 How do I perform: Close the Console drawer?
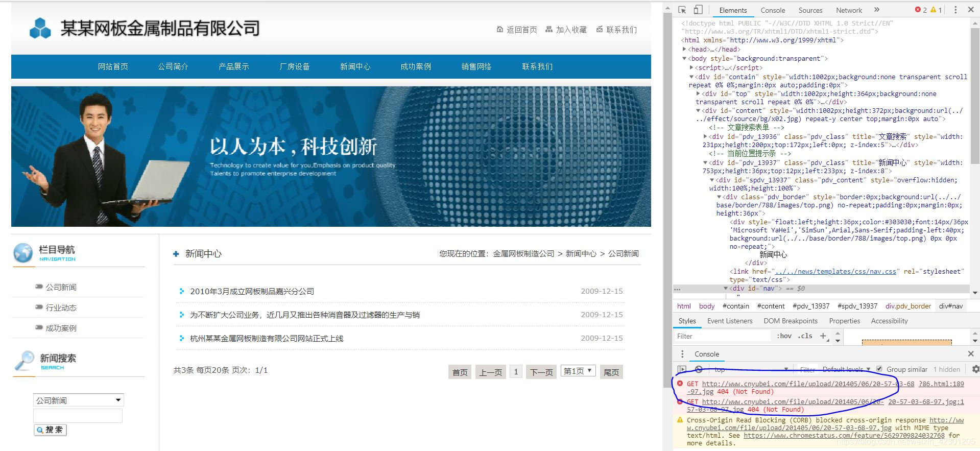pyautogui.click(x=971, y=353)
